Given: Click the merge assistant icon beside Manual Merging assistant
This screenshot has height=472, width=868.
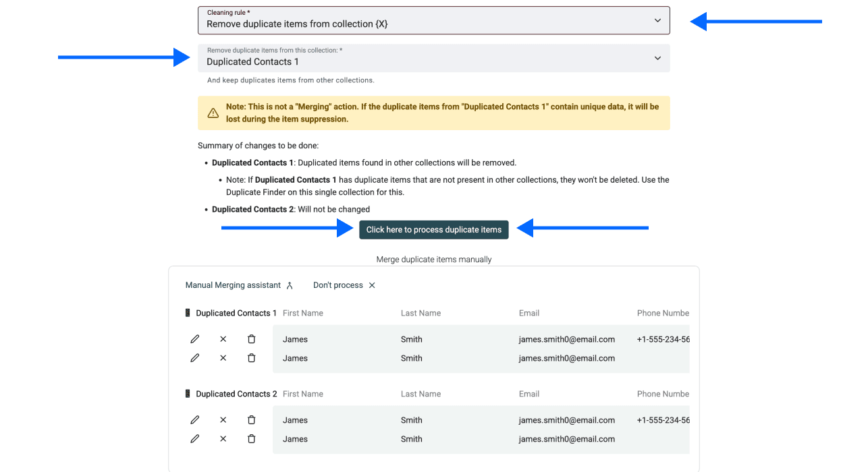Looking at the screenshot, I should tap(290, 285).
